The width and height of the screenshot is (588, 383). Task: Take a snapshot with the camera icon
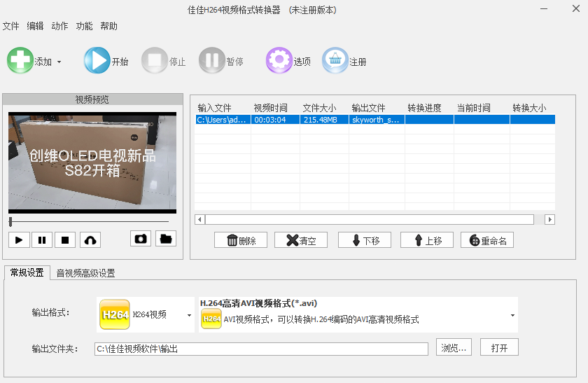point(141,239)
